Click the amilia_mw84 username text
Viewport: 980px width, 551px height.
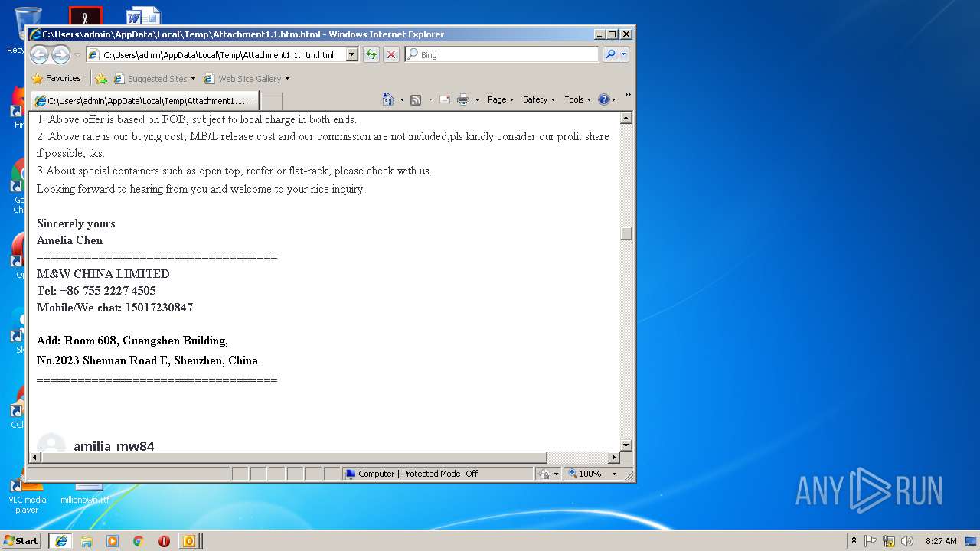(x=114, y=445)
